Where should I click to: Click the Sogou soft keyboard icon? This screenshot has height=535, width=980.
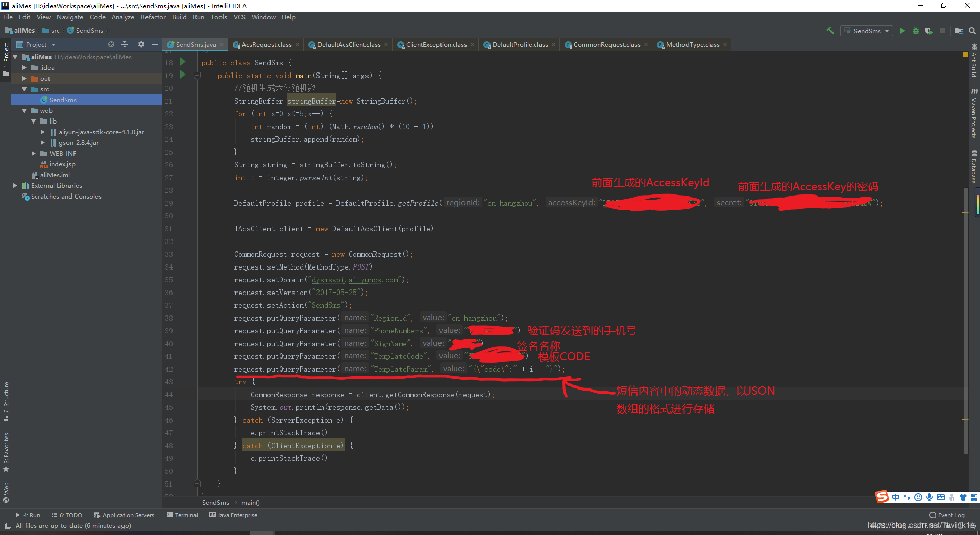pos(941,497)
